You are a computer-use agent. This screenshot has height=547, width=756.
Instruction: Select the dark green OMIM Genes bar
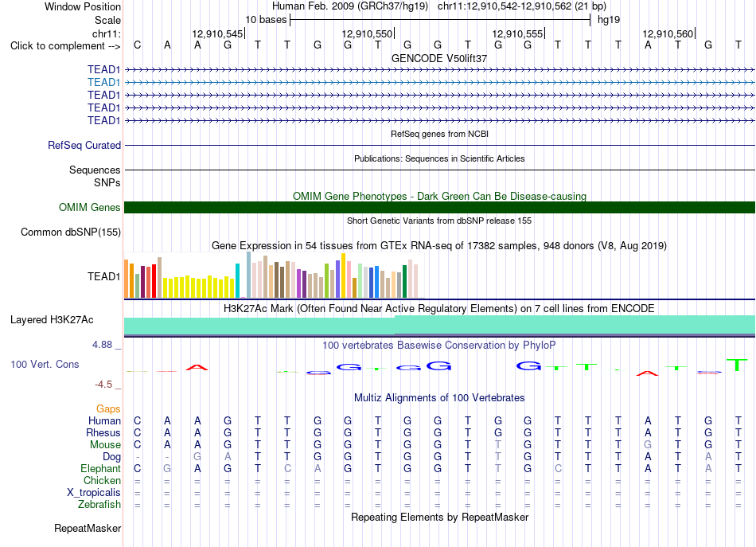point(439,208)
